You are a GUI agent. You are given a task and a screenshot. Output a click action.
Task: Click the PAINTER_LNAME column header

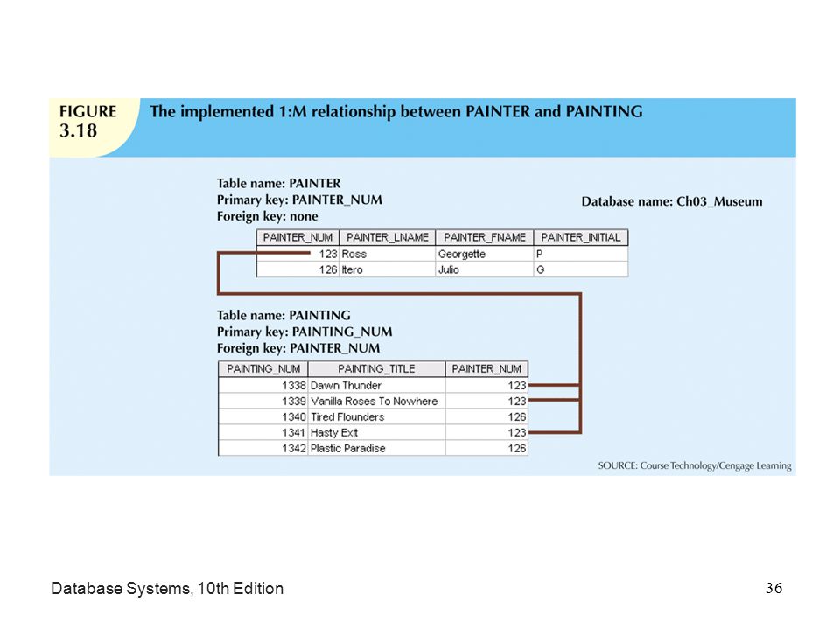pyautogui.click(x=388, y=237)
